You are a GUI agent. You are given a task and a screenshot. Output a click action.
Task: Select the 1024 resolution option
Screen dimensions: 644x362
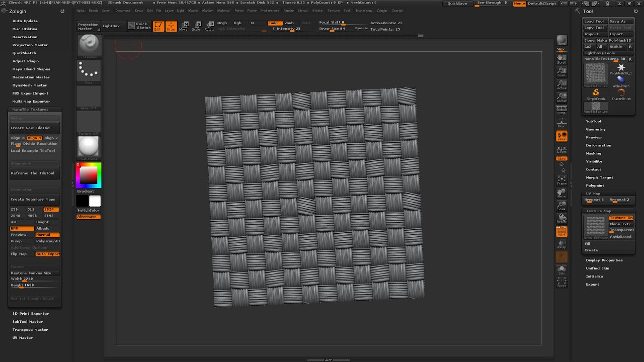coord(51,209)
